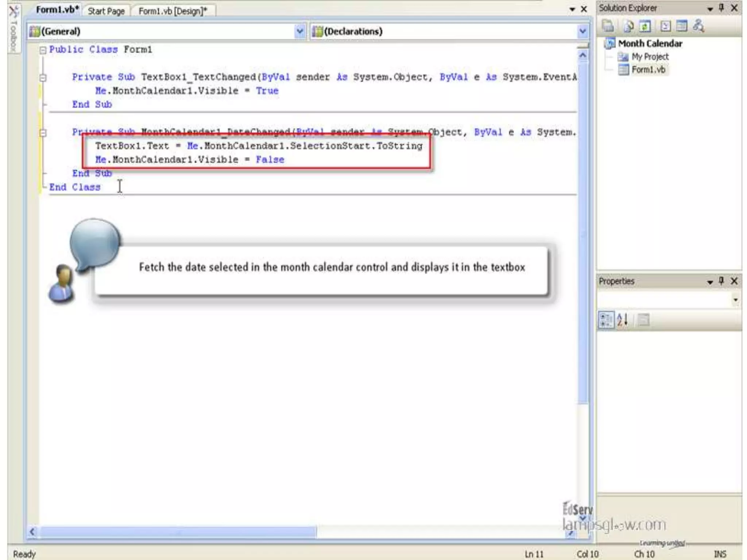Click the horizontal scroll left arrow
The width and height of the screenshot is (747, 560).
[32, 532]
